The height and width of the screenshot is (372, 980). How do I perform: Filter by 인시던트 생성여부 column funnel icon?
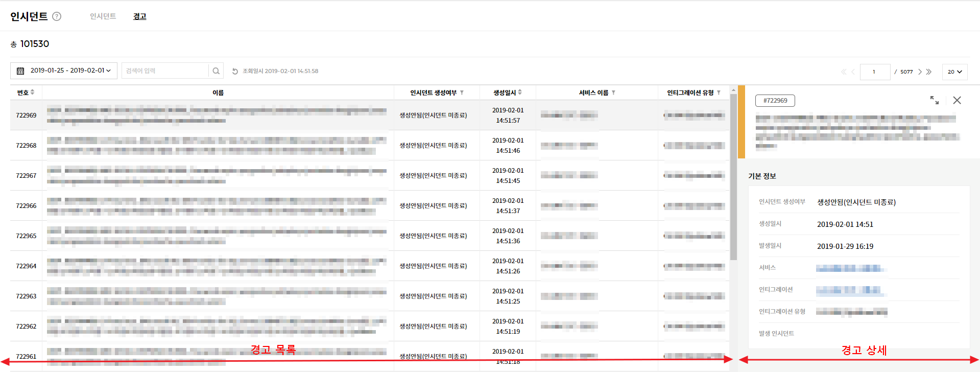tap(462, 92)
